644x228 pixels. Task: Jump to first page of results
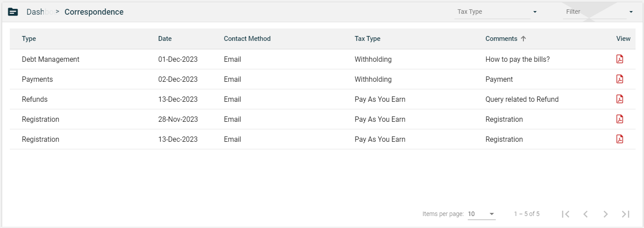565,214
